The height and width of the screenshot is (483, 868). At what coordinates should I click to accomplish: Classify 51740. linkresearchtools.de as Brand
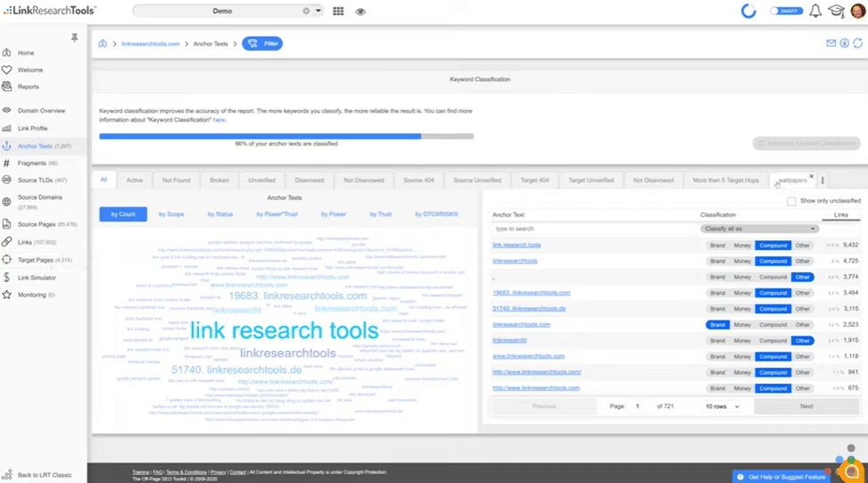pyautogui.click(x=717, y=309)
